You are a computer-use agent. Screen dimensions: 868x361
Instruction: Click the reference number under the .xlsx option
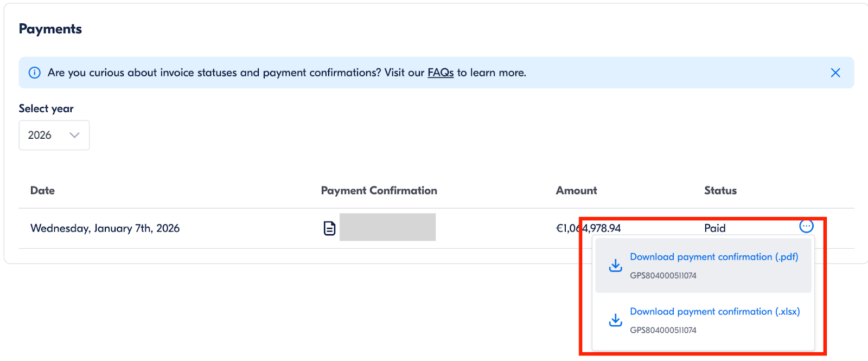click(x=663, y=330)
